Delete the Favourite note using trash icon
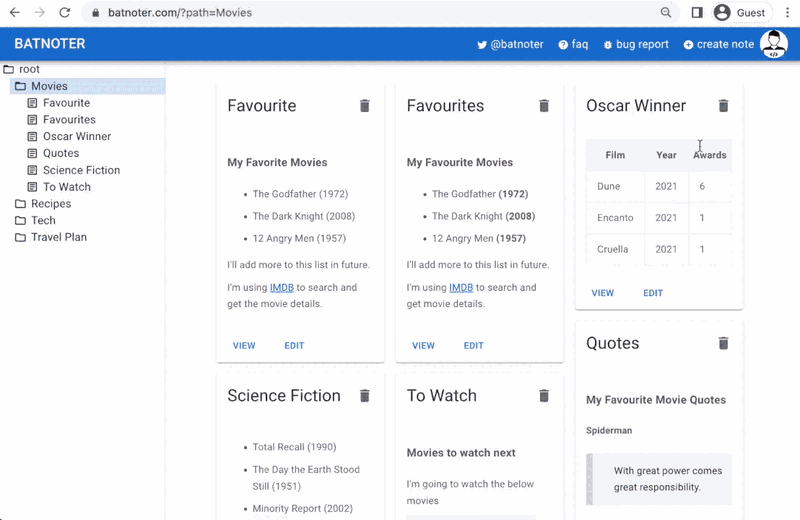 tap(364, 106)
